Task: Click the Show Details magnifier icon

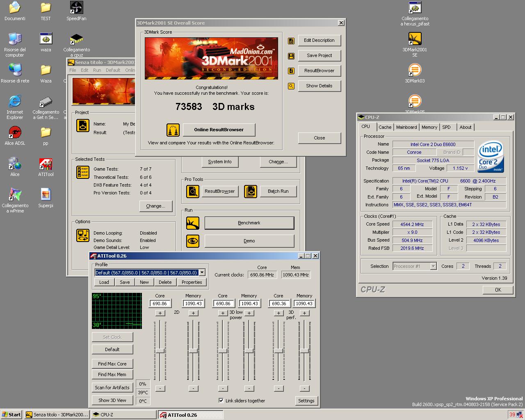Action: [291, 86]
